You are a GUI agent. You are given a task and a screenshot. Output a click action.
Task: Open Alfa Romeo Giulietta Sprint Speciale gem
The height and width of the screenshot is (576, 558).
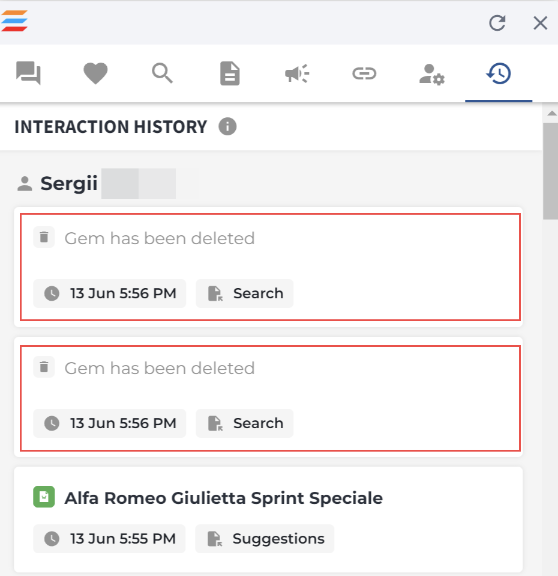click(223, 498)
